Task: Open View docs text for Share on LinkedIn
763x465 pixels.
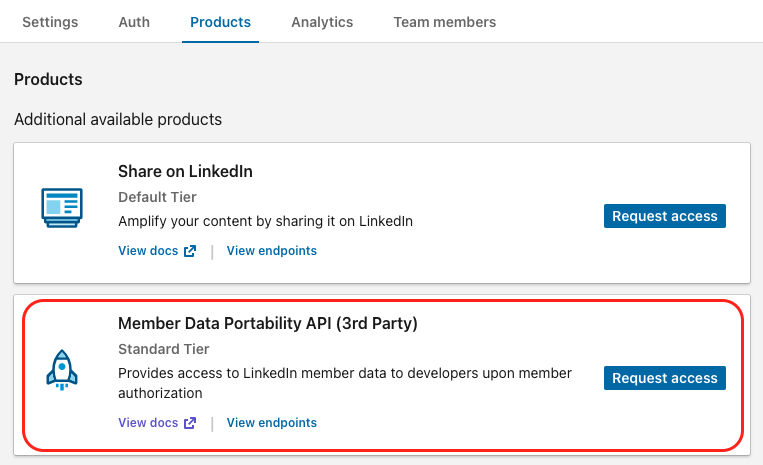Action: click(148, 251)
